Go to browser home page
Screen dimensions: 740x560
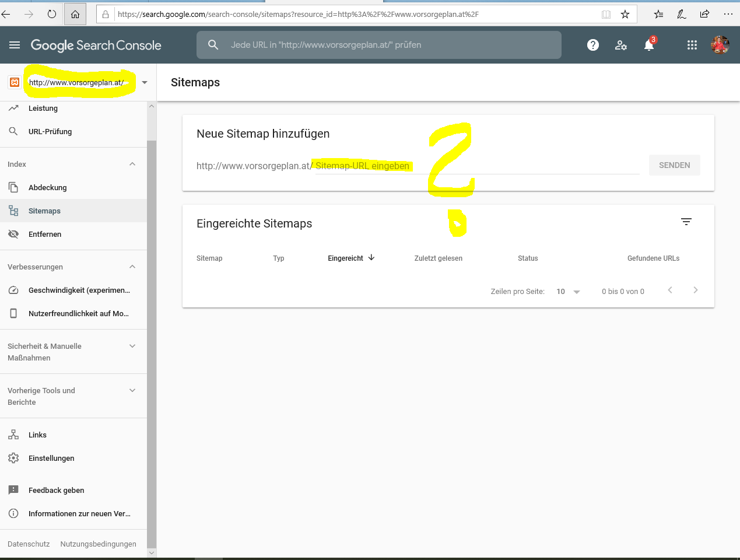pyautogui.click(x=75, y=14)
